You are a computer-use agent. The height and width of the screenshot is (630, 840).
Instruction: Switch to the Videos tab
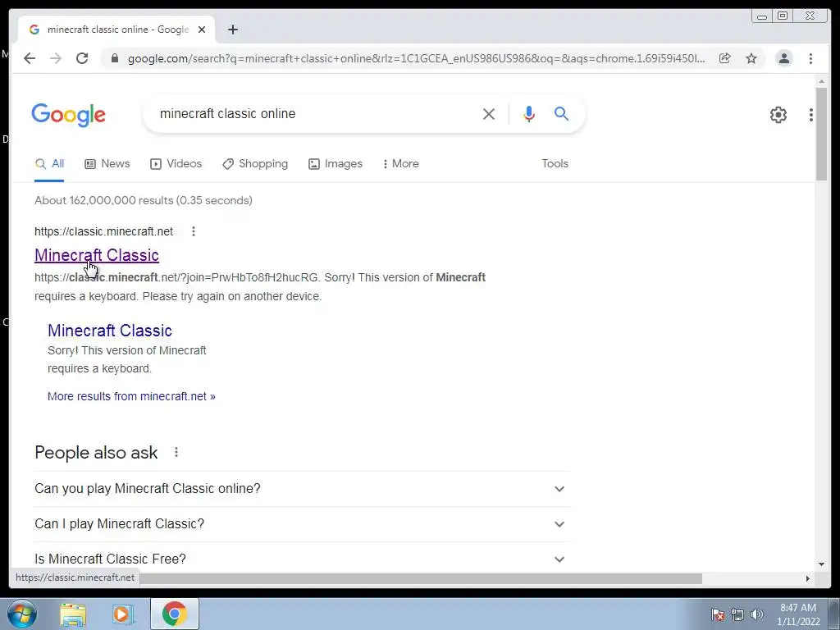[176, 164]
